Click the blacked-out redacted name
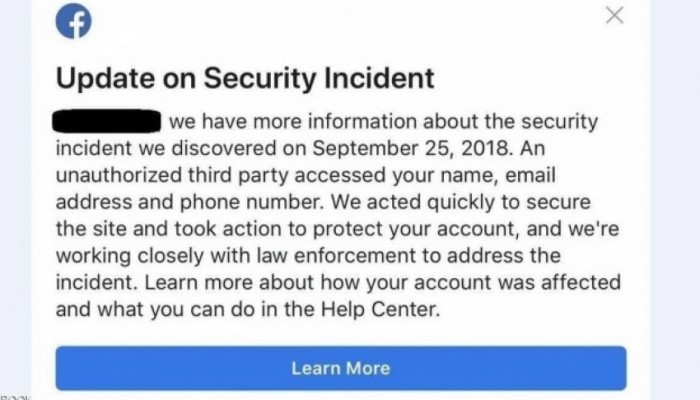 (107, 121)
